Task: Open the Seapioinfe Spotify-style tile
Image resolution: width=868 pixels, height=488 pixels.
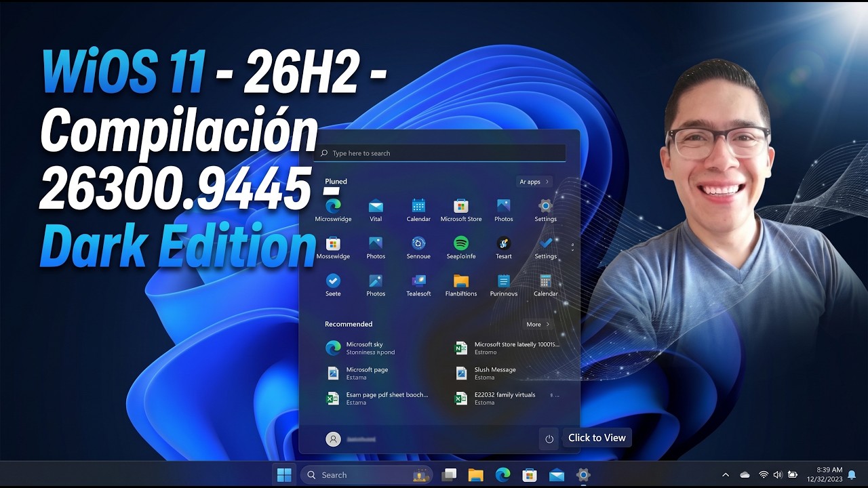Action: pyautogui.click(x=461, y=247)
